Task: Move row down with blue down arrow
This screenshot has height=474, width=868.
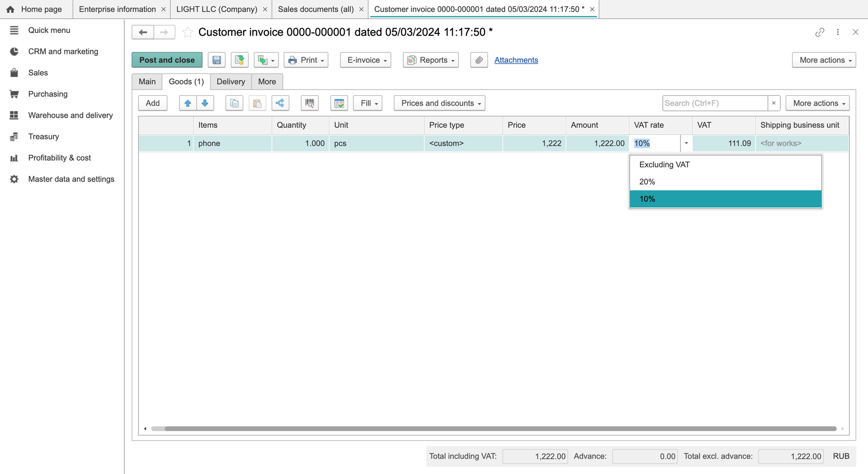Action: [x=205, y=103]
